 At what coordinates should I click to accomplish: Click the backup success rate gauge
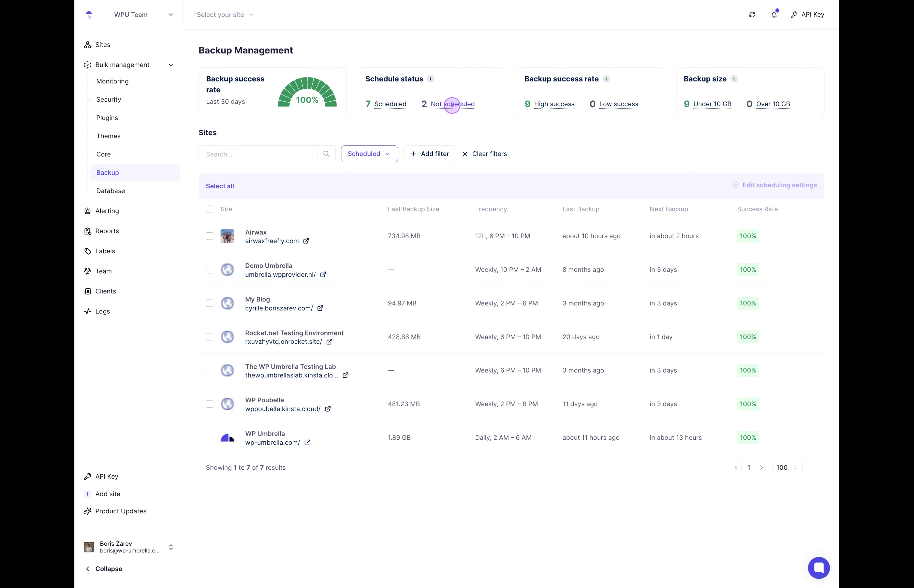pyautogui.click(x=307, y=92)
